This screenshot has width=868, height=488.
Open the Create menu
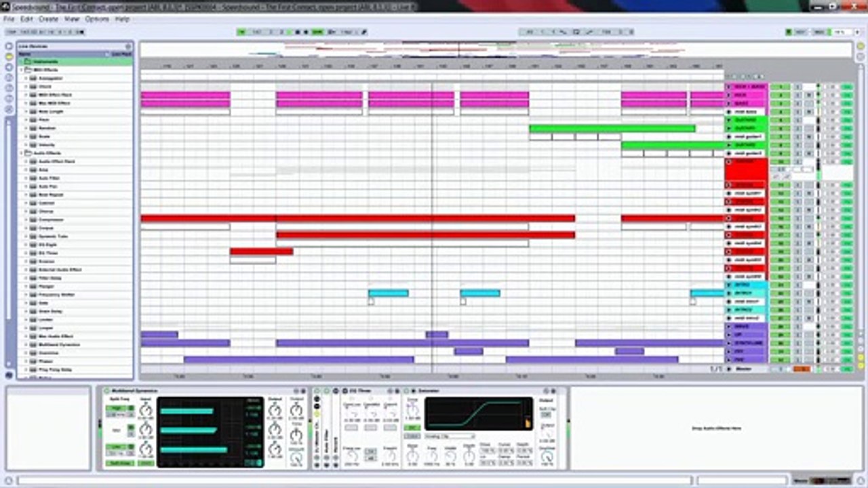(x=48, y=19)
